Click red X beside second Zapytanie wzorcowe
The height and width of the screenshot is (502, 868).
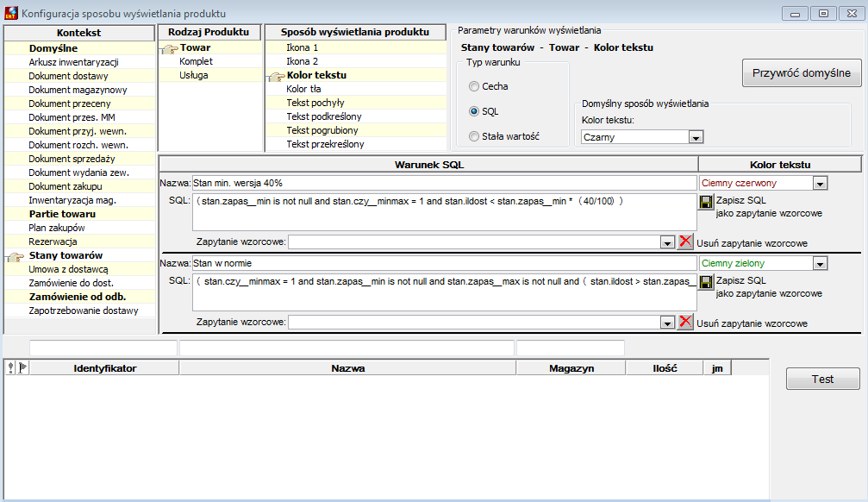pyautogui.click(x=685, y=322)
